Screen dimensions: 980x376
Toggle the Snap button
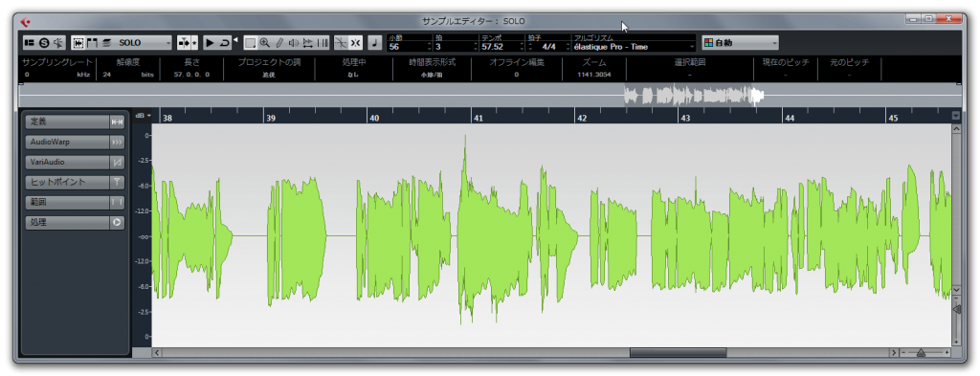click(356, 43)
